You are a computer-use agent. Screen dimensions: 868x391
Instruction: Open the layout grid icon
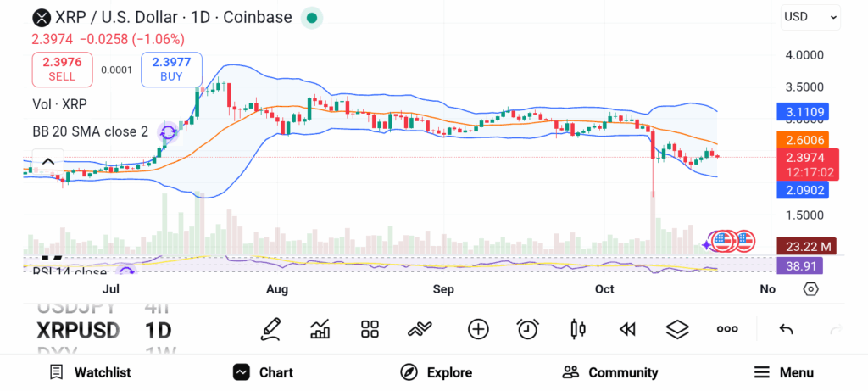tap(370, 329)
